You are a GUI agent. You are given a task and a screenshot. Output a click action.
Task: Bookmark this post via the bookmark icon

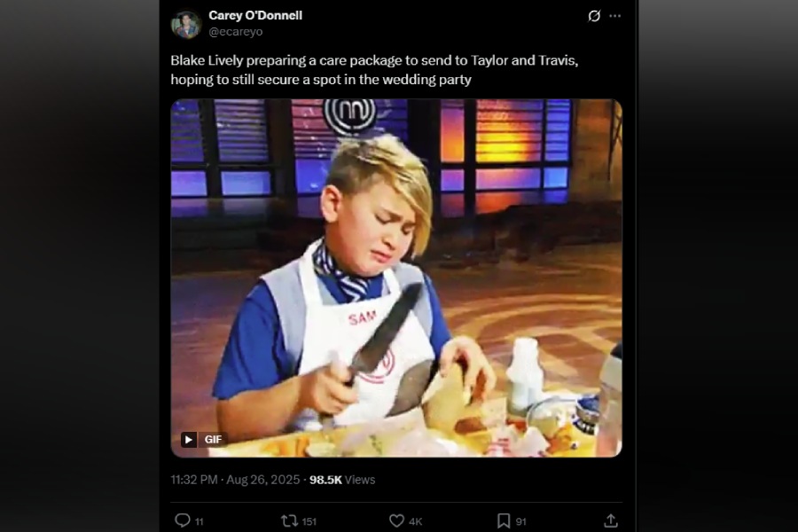coord(504,520)
